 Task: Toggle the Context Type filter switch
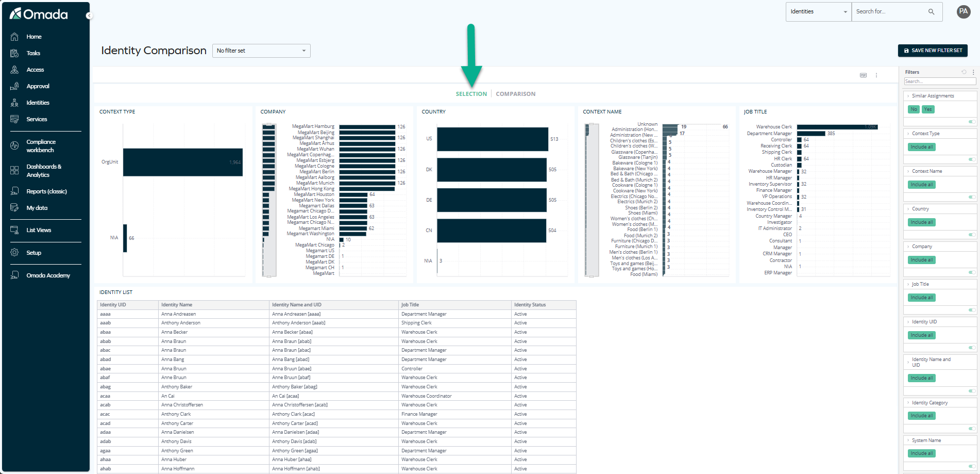coord(972,159)
